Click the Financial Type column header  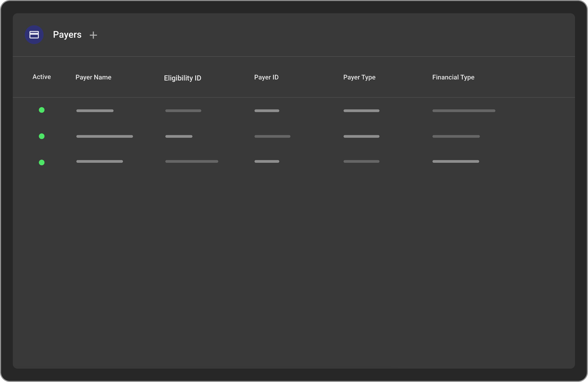pos(453,77)
